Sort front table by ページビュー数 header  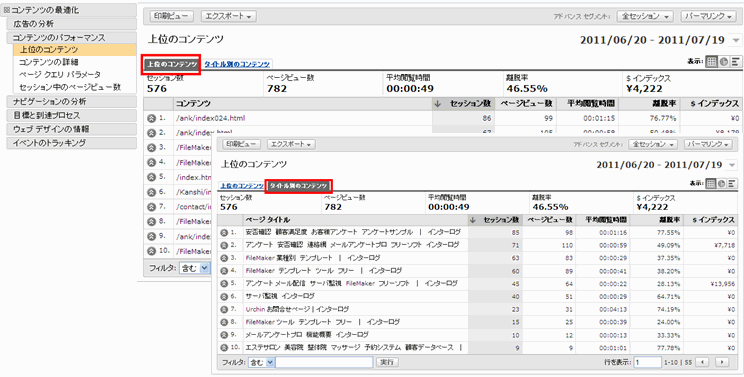point(550,220)
